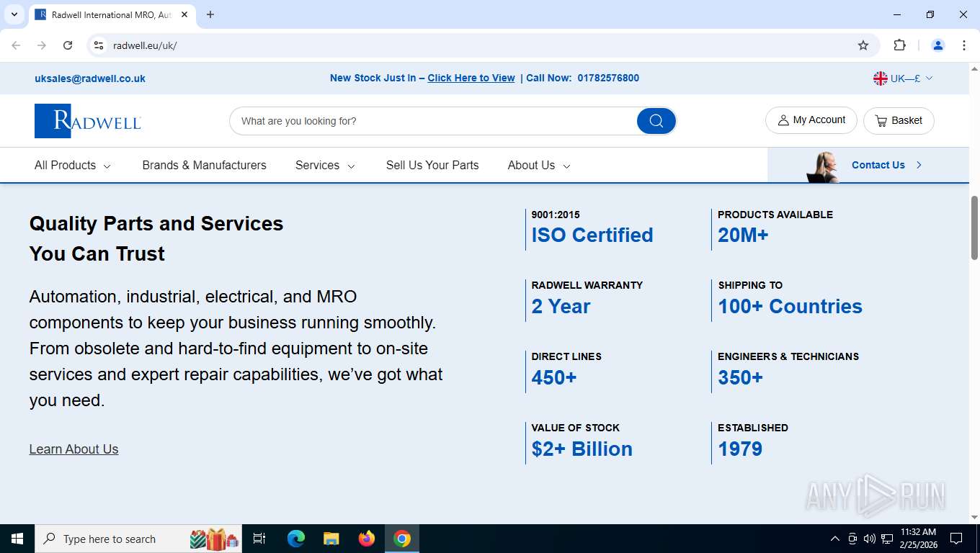Reload the page with refresh icon
Image resolution: width=980 pixels, height=553 pixels.
pyautogui.click(x=68, y=45)
